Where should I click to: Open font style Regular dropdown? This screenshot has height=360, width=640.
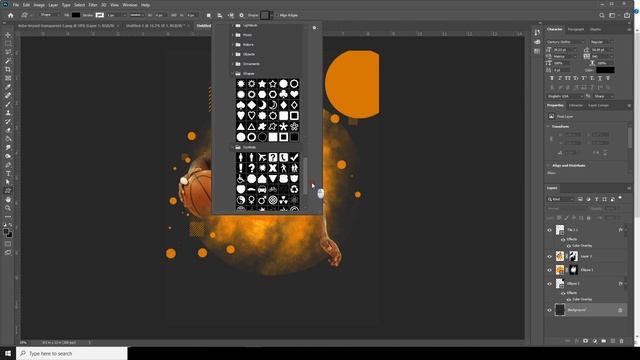[601, 42]
